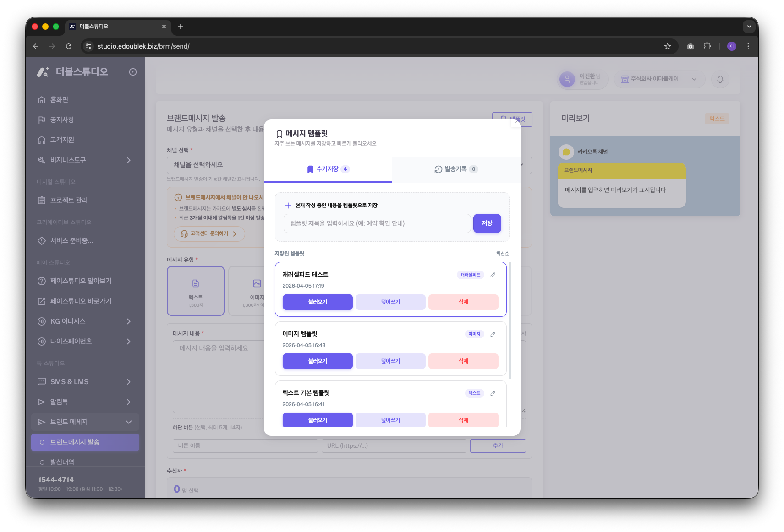The width and height of the screenshot is (784, 532).
Task: Click the 고객지원 headset icon
Action: click(x=42, y=140)
